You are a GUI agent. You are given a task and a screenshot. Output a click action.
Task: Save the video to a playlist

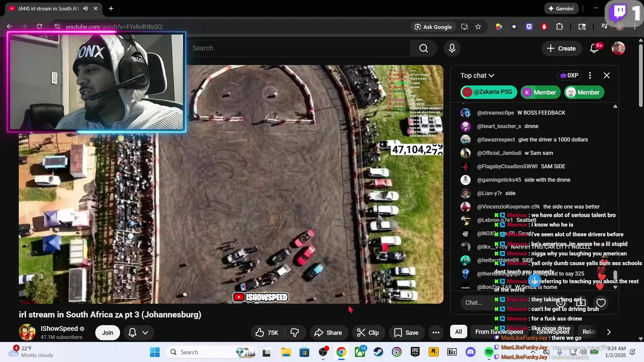point(406,332)
